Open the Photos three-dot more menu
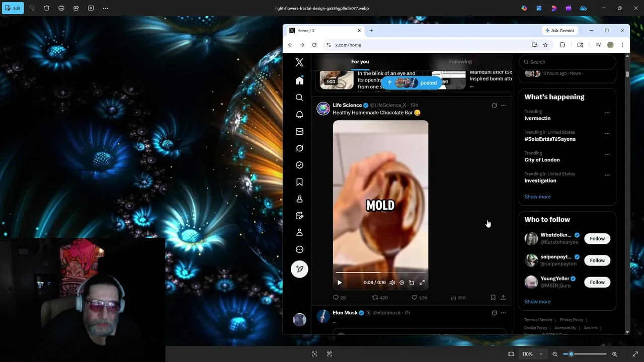The image size is (644, 362). click(105, 8)
